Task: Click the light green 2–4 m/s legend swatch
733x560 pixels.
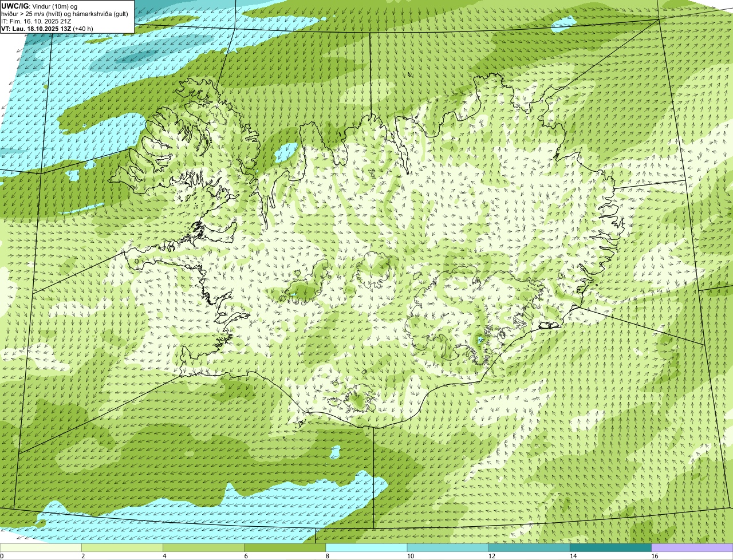Action: [x=123, y=547]
